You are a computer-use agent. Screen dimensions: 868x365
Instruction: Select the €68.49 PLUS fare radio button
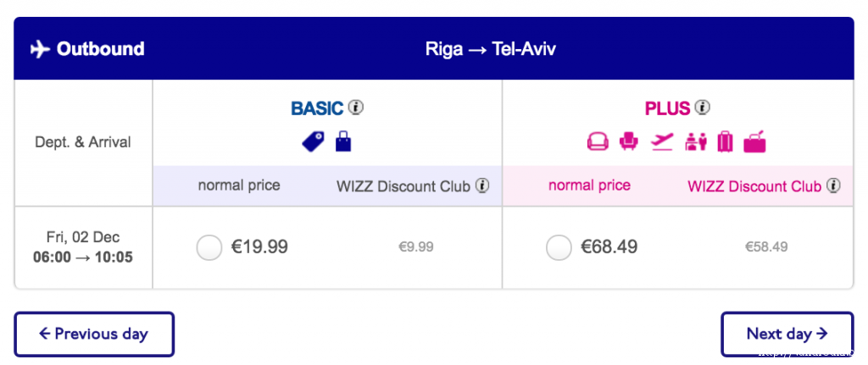pos(559,248)
